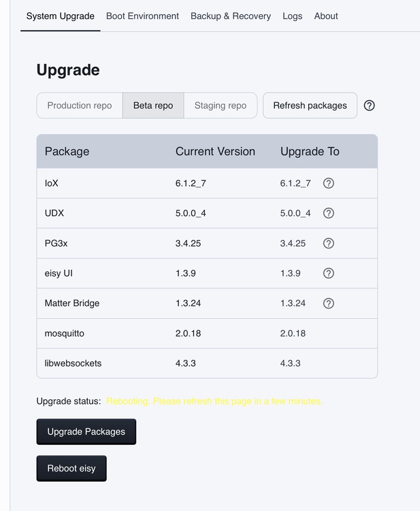Click the PG3x help question icon
Viewport: 420px width, 511px height.
(329, 243)
